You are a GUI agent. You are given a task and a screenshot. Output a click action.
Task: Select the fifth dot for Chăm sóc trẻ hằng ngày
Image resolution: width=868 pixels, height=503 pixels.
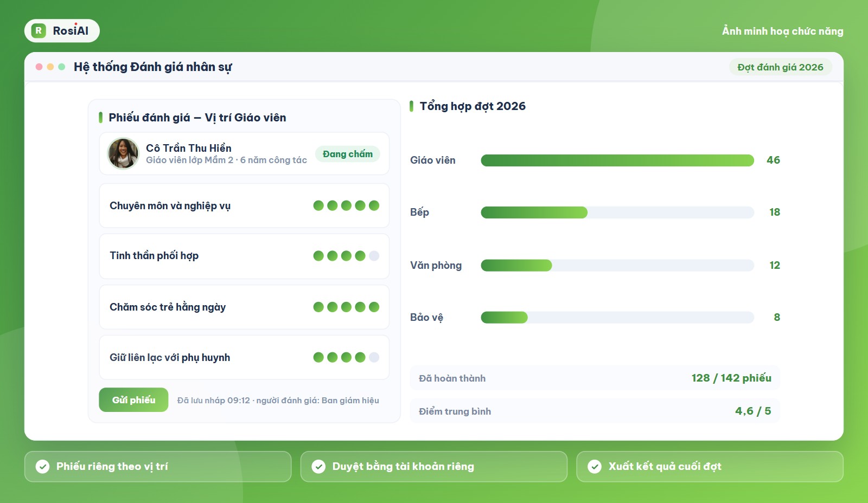pyautogui.click(x=374, y=307)
